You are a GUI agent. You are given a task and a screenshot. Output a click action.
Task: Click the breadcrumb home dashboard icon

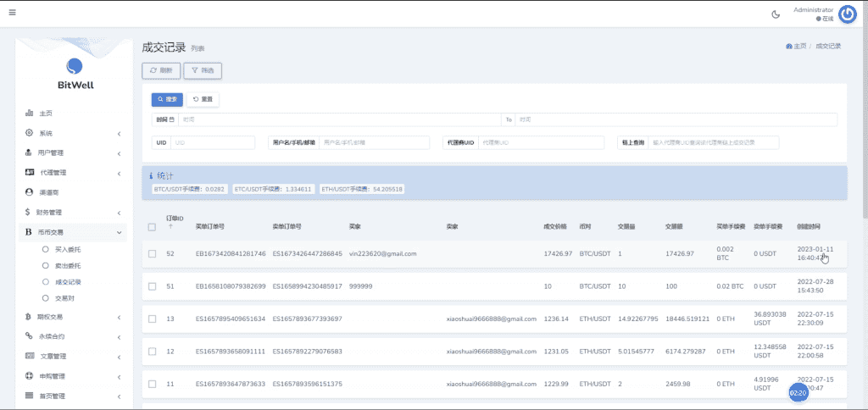[789, 47]
